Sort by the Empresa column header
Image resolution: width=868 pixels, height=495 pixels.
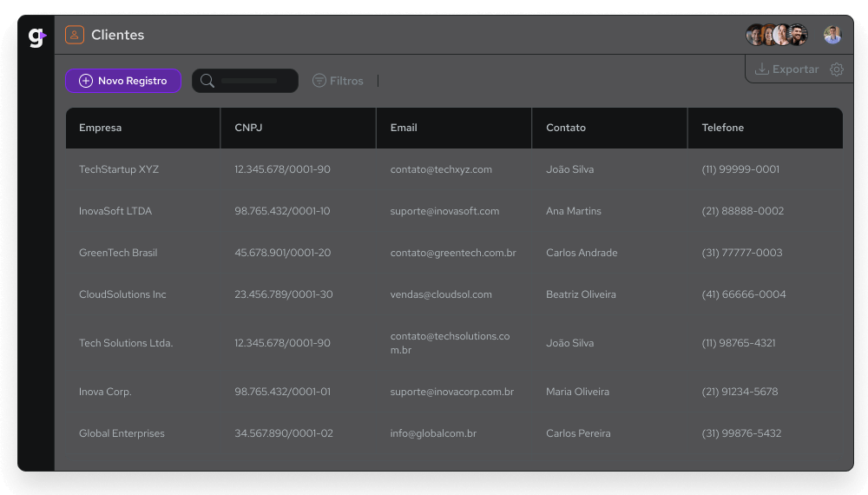(x=101, y=128)
